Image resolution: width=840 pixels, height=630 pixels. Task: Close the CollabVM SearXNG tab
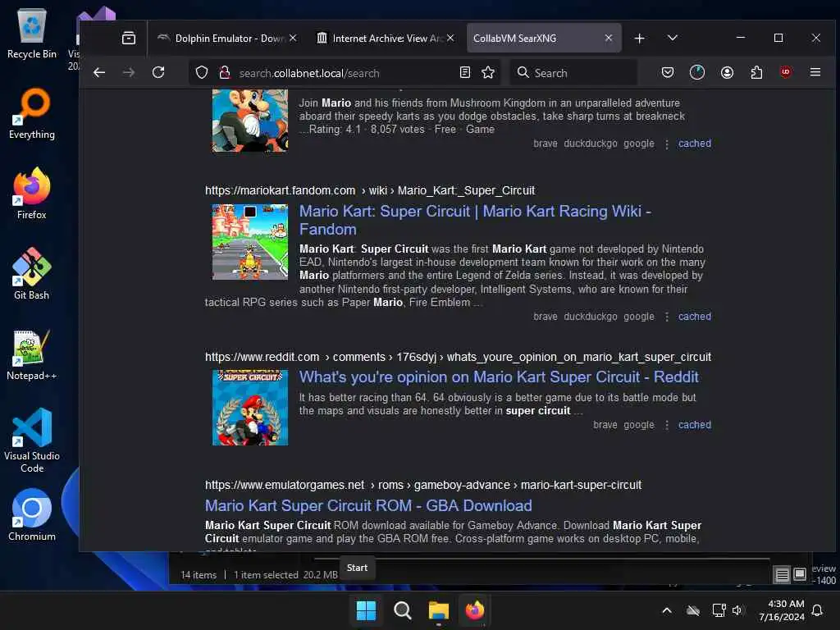tap(609, 38)
